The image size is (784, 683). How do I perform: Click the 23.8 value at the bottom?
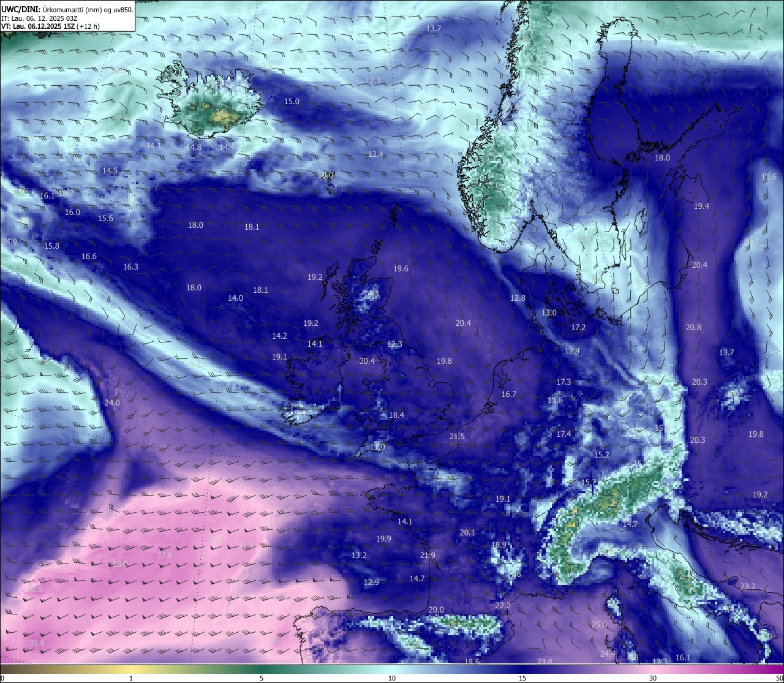click(545, 662)
